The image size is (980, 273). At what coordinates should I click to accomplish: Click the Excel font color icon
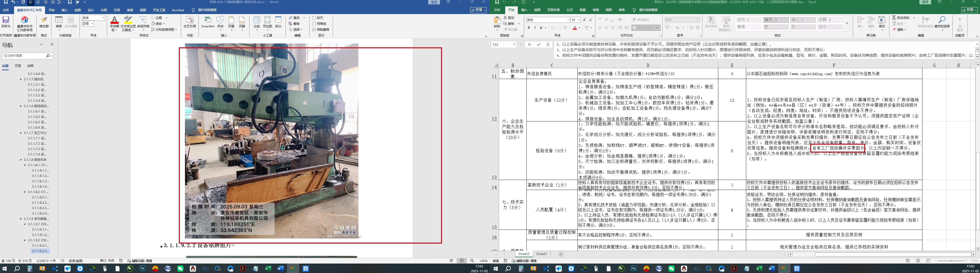pos(575,28)
